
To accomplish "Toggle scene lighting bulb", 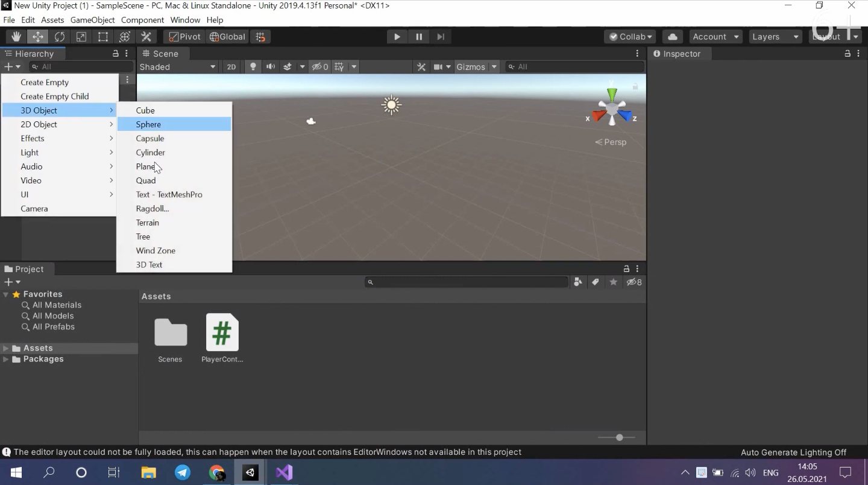I will [x=253, y=67].
